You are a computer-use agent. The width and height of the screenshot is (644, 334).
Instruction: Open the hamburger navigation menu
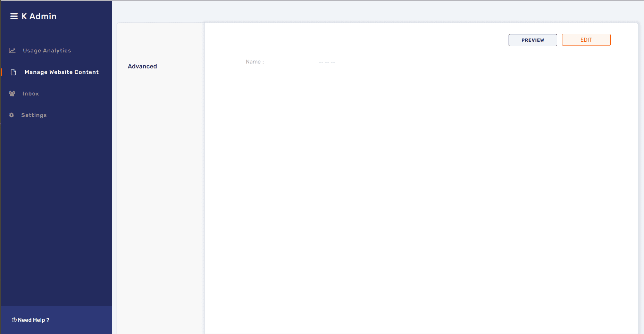14,16
